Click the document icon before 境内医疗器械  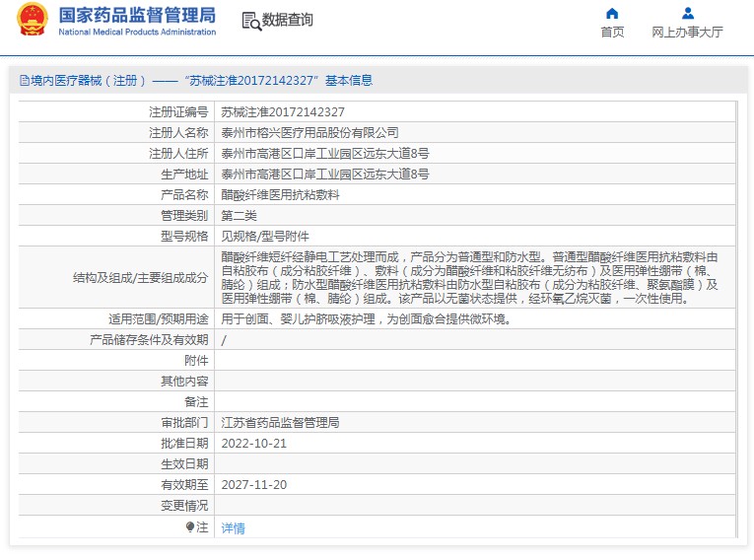(x=24, y=80)
